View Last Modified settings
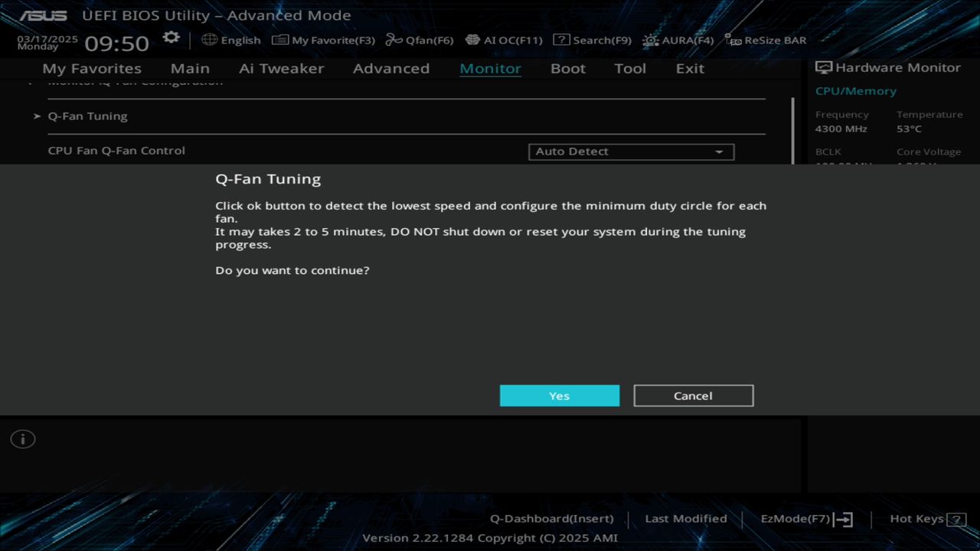 click(x=686, y=519)
